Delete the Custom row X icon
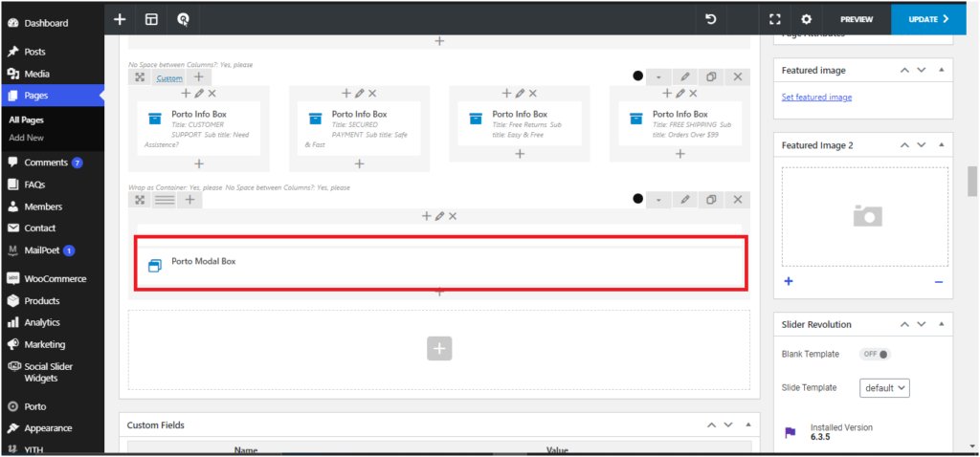The image size is (980, 457). (x=738, y=76)
